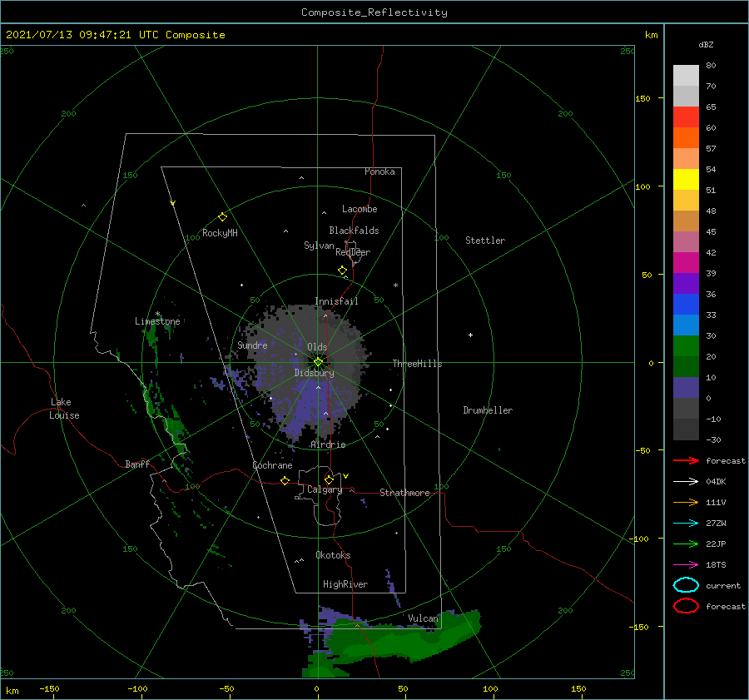This screenshot has height=700, width=749.
Task: Select the 39 dBZ purple swatch
Action: click(686, 283)
